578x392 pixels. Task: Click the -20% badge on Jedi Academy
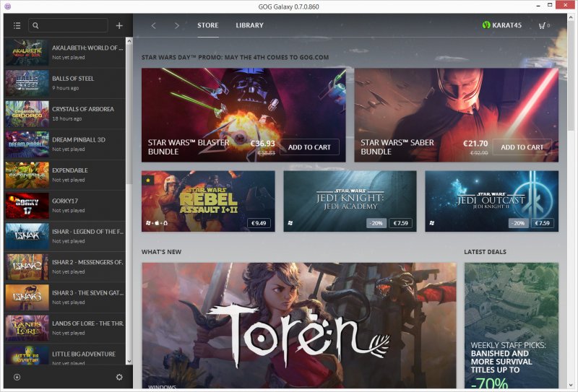tap(376, 223)
